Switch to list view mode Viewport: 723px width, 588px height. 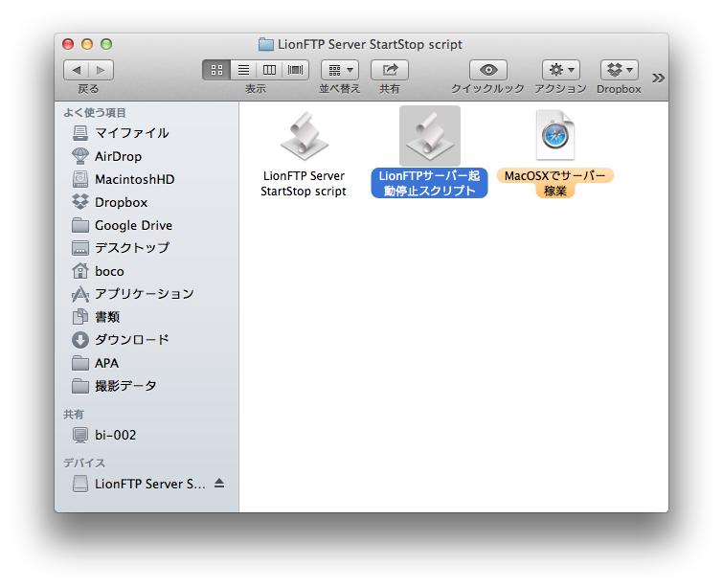coord(243,70)
